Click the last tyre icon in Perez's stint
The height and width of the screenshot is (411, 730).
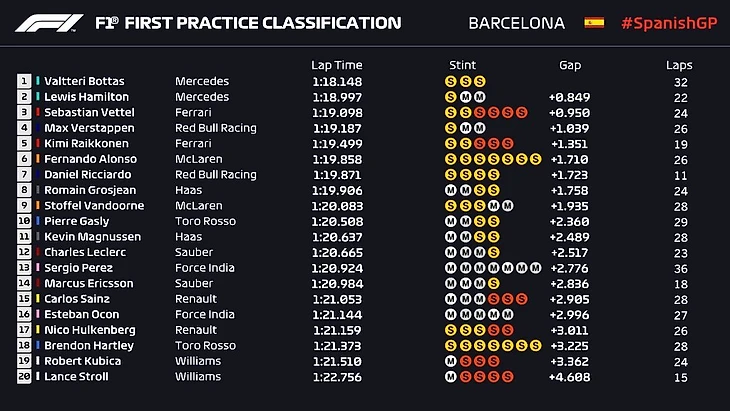536,268
